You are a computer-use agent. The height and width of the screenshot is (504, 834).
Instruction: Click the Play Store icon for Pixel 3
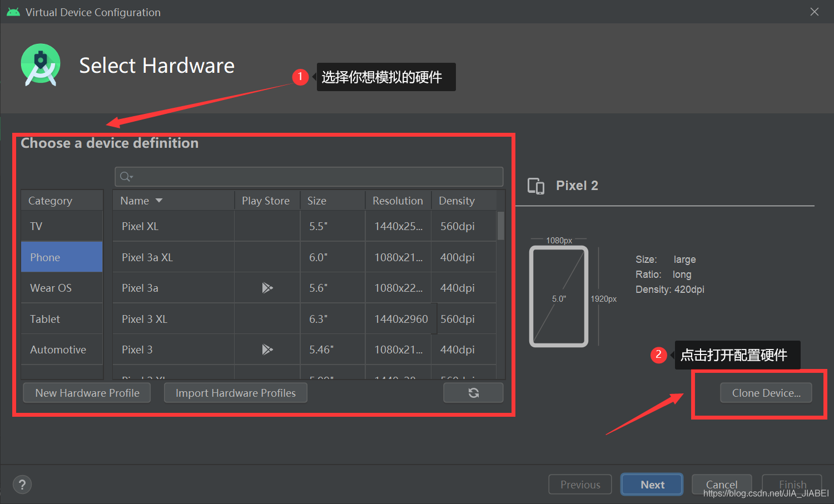(x=267, y=350)
